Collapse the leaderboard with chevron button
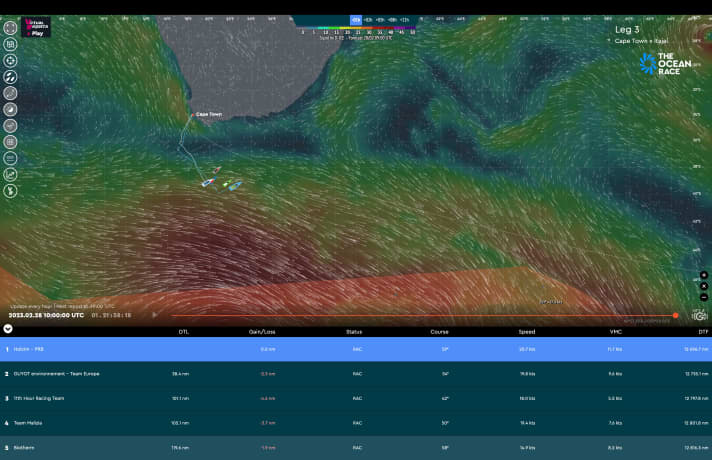 point(8,329)
